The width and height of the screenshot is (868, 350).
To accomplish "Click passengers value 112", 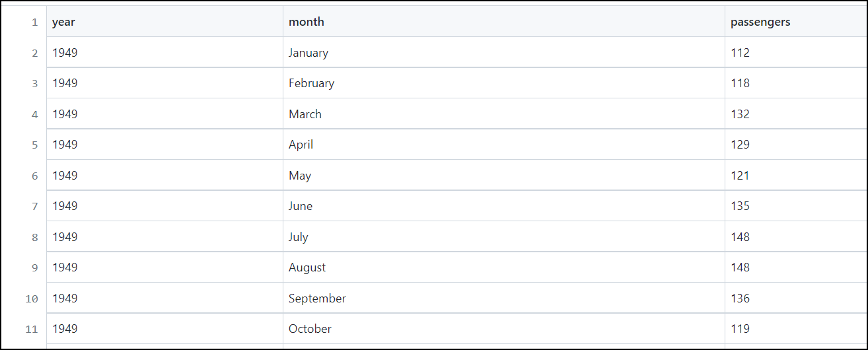I will pyautogui.click(x=740, y=53).
